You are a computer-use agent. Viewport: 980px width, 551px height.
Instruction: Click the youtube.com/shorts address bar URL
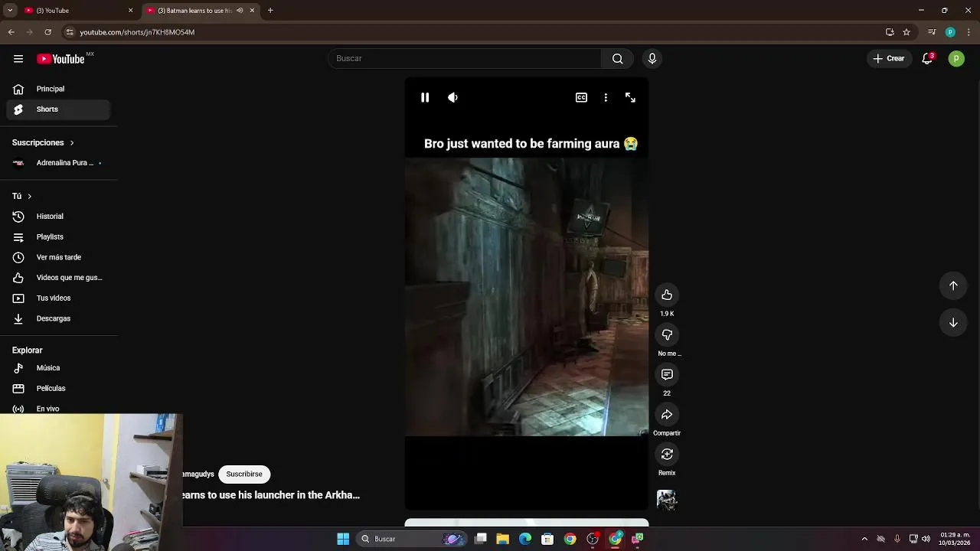coord(137,32)
